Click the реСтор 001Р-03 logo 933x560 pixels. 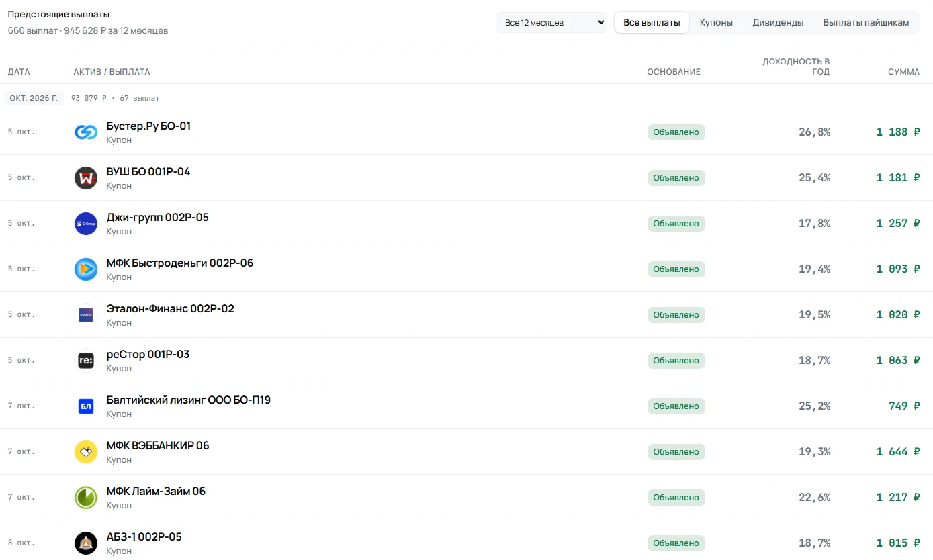click(86, 361)
